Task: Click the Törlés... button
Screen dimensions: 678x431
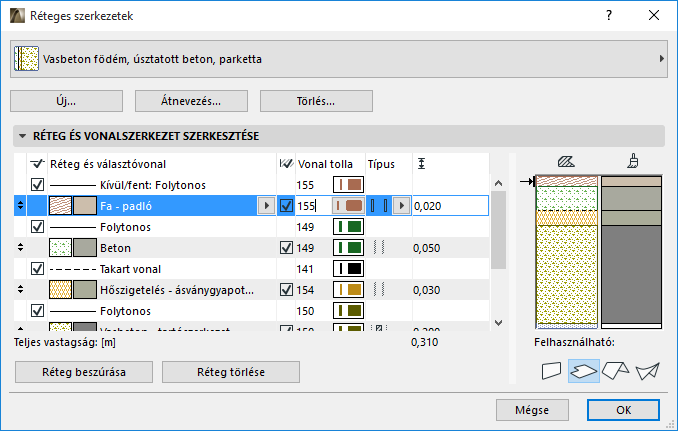Action: tap(316, 101)
